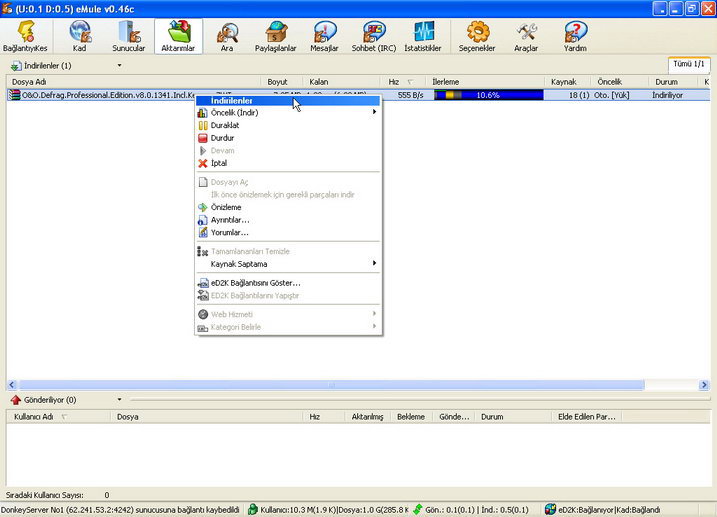Click the 10.6% download progress bar
This screenshot has width=717, height=517.
point(488,95)
